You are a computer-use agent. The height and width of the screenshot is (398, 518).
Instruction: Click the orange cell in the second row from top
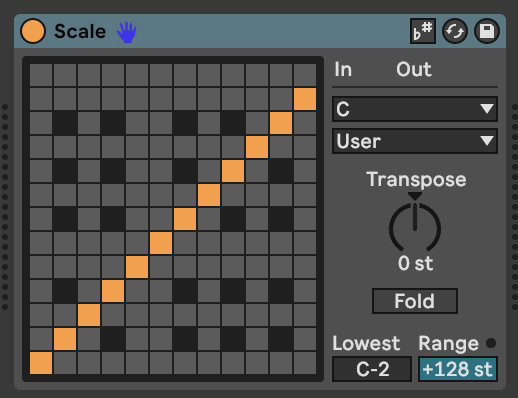point(305,99)
